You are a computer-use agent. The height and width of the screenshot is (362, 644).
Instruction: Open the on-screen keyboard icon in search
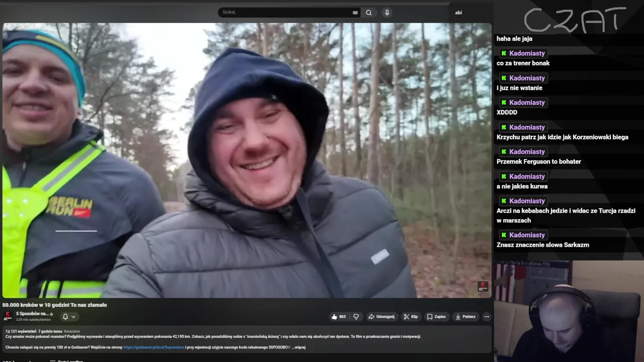point(355,13)
